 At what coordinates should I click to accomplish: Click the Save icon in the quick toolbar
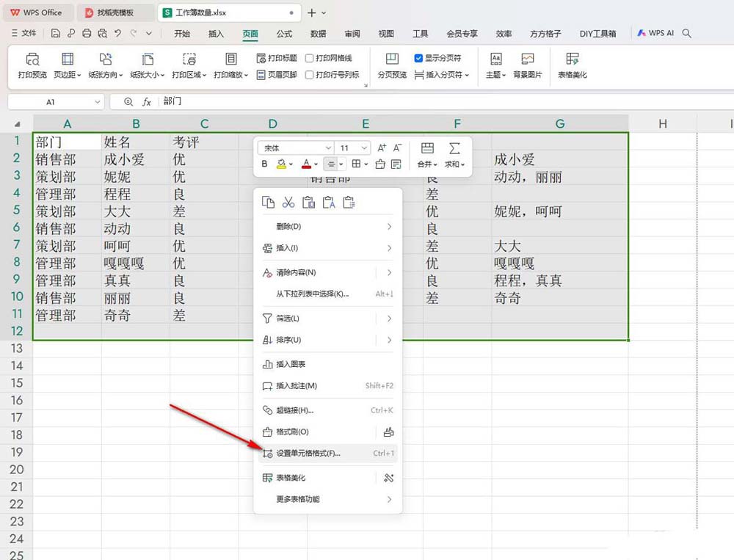click(x=55, y=33)
